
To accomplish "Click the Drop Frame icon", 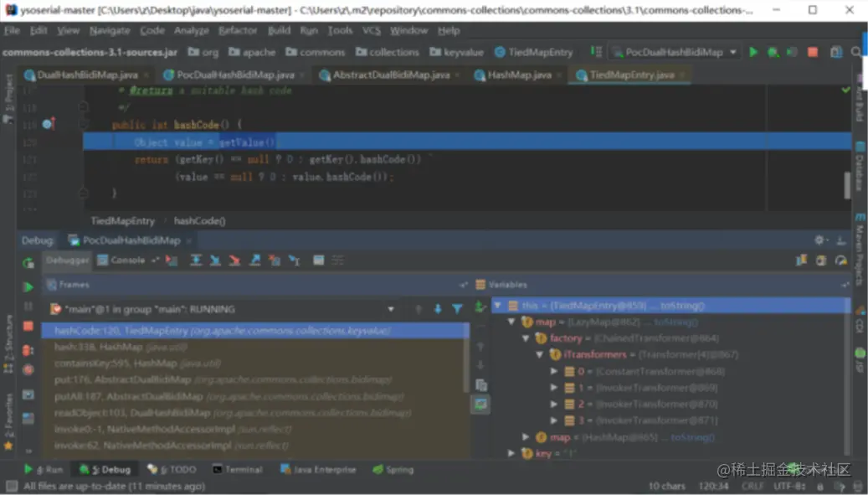I will [x=274, y=260].
